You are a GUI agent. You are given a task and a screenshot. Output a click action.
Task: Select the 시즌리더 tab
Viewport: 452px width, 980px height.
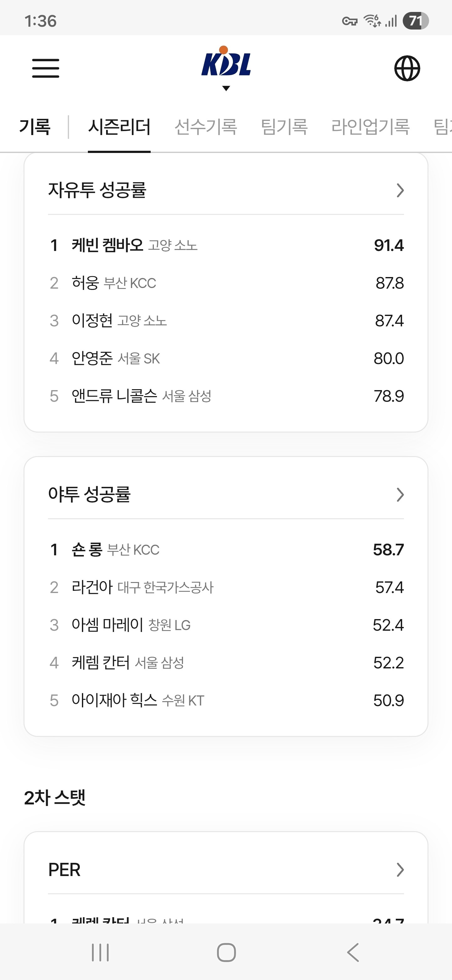tap(119, 127)
